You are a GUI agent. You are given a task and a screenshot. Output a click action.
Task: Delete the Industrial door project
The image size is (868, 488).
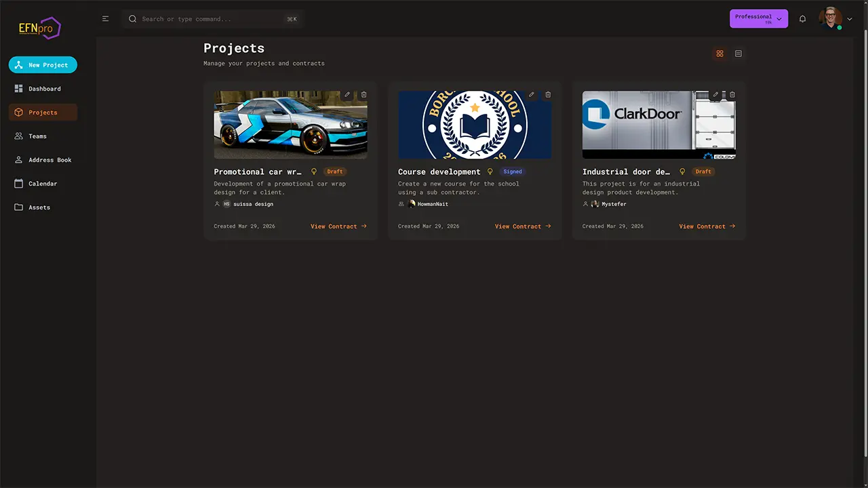click(732, 95)
